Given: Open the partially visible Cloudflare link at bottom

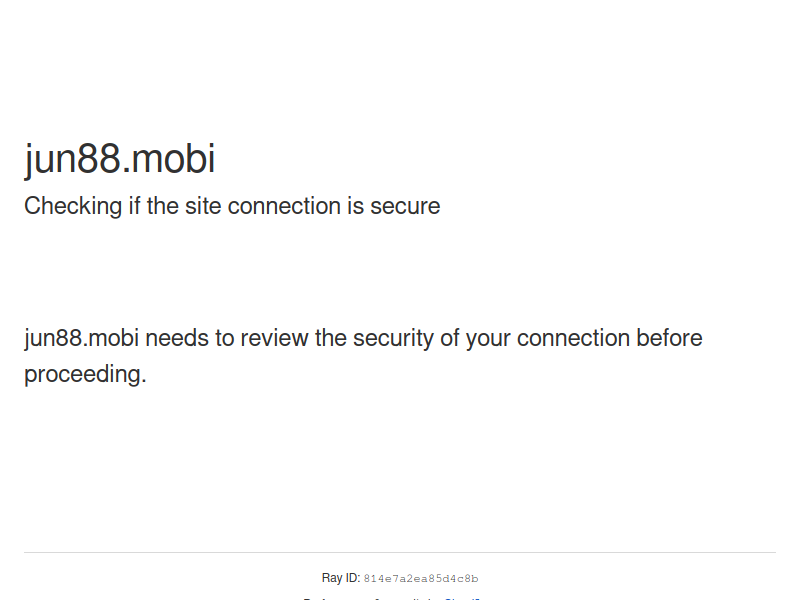Looking at the screenshot, I should coord(462,598).
